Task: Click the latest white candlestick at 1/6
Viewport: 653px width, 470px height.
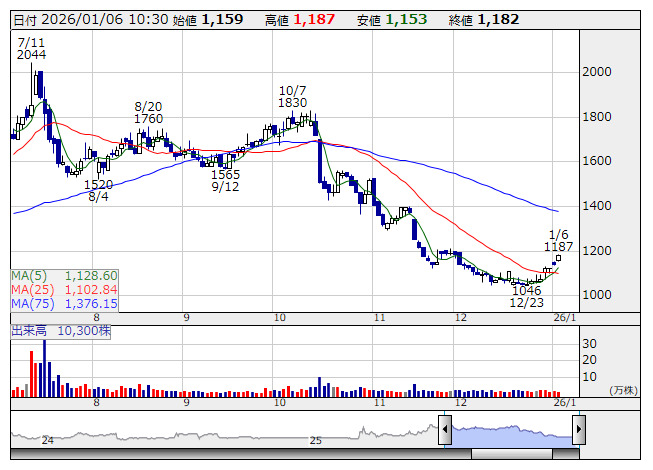Action: 558,258
